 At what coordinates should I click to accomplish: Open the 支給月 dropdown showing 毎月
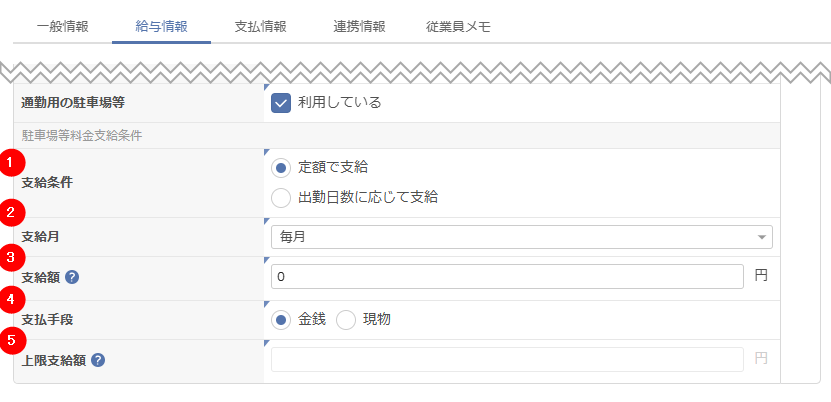click(521, 237)
